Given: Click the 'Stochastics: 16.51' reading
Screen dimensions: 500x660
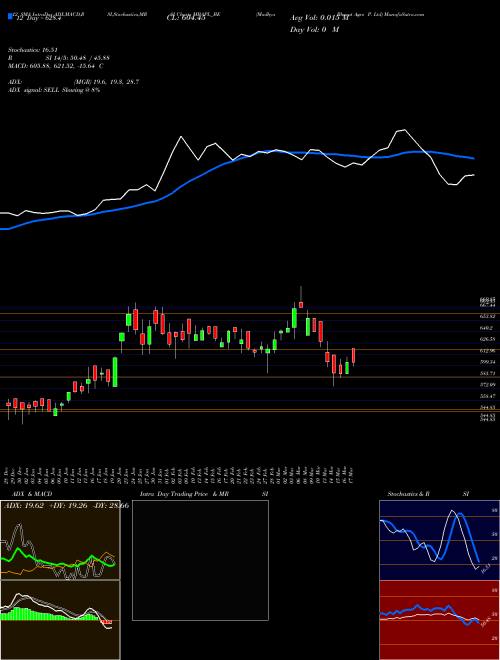Looking at the screenshot, I should click(x=33, y=50).
